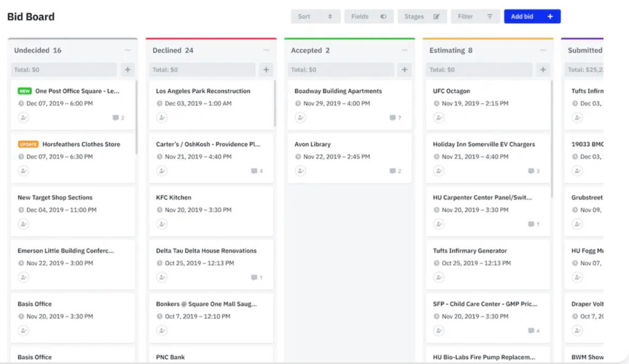This screenshot has height=364, width=629.
Task: Assign a user on Bonkers @ Square One Mall card
Action: 162,331
